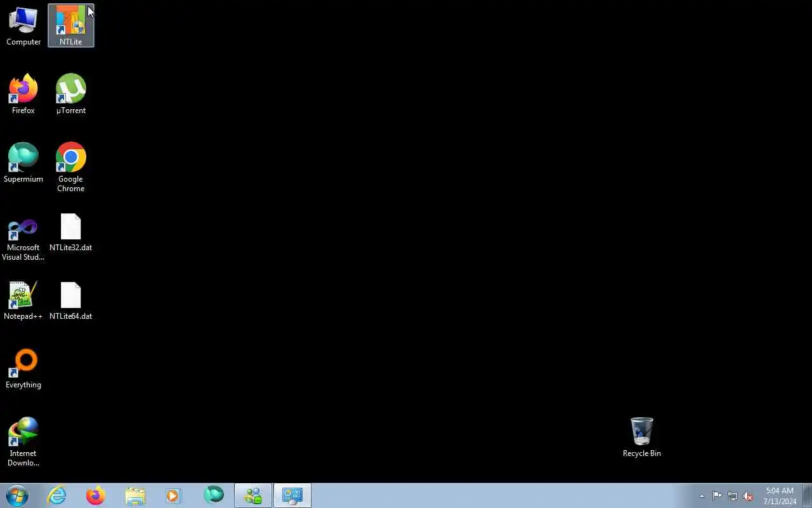
Task: Open Windows Media Player from taskbar
Action: 174,495
